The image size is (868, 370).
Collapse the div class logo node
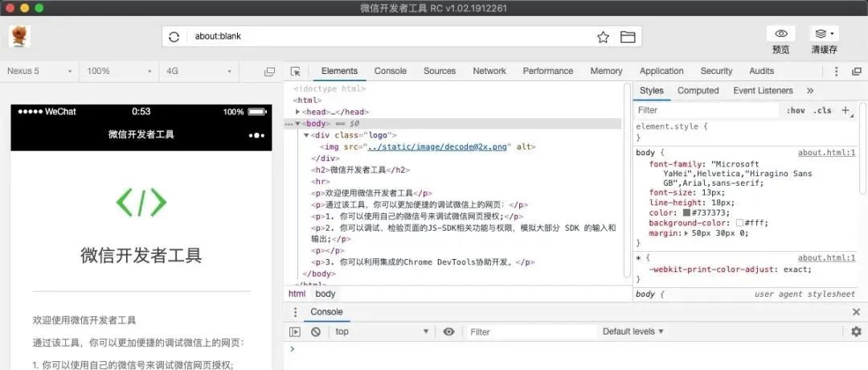pyautogui.click(x=306, y=135)
